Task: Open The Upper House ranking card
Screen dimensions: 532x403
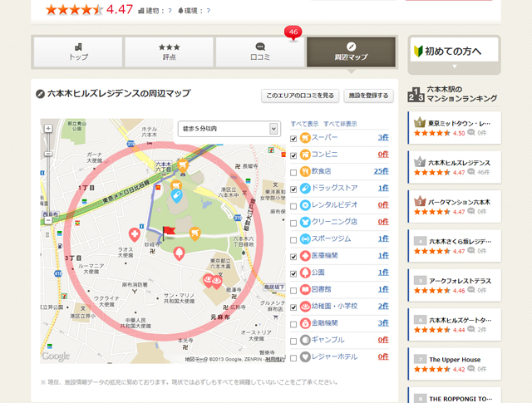Action: [455, 364]
